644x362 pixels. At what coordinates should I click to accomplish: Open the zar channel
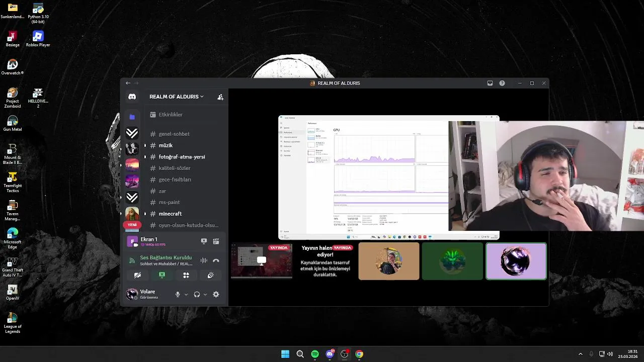tap(185, 191)
